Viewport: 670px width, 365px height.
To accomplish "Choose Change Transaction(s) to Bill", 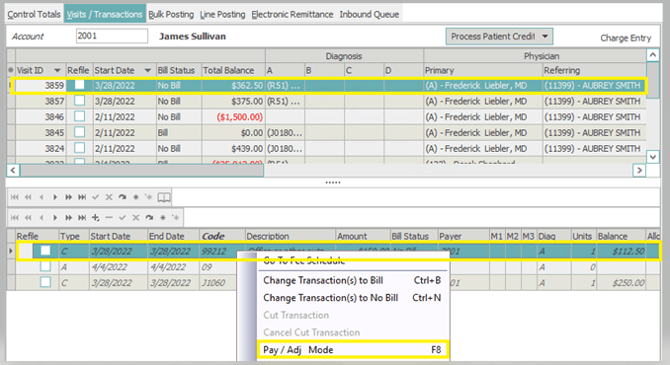I will click(x=352, y=280).
